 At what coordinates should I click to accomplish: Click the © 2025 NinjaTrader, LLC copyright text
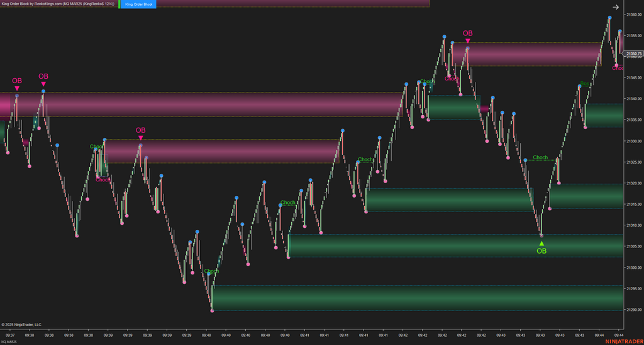[x=21, y=324]
